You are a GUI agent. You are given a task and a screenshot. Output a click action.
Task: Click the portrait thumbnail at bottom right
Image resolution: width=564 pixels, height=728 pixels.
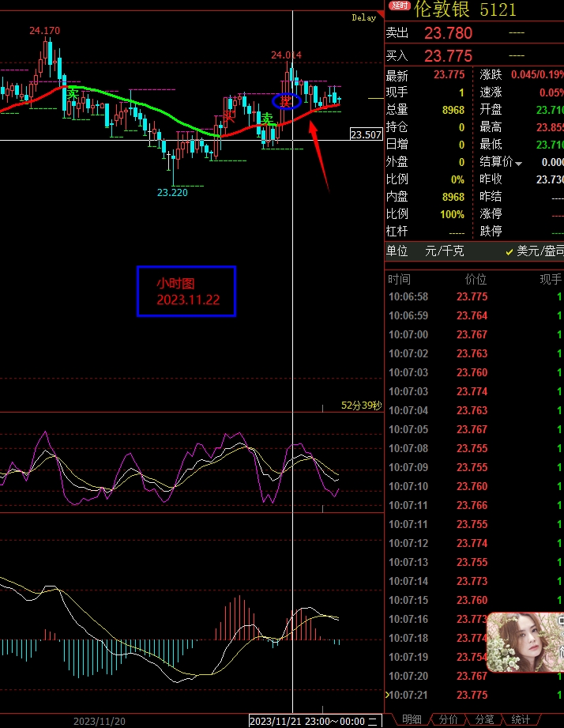(525, 642)
